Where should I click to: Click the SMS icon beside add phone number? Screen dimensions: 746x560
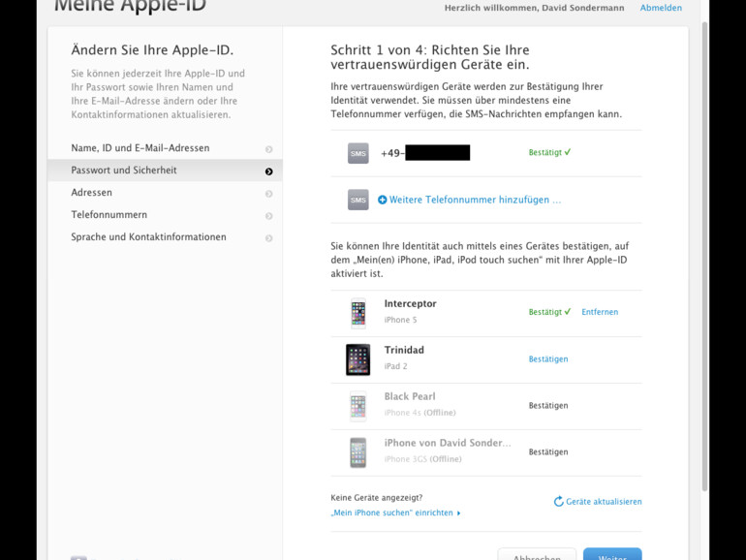tap(357, 200)
